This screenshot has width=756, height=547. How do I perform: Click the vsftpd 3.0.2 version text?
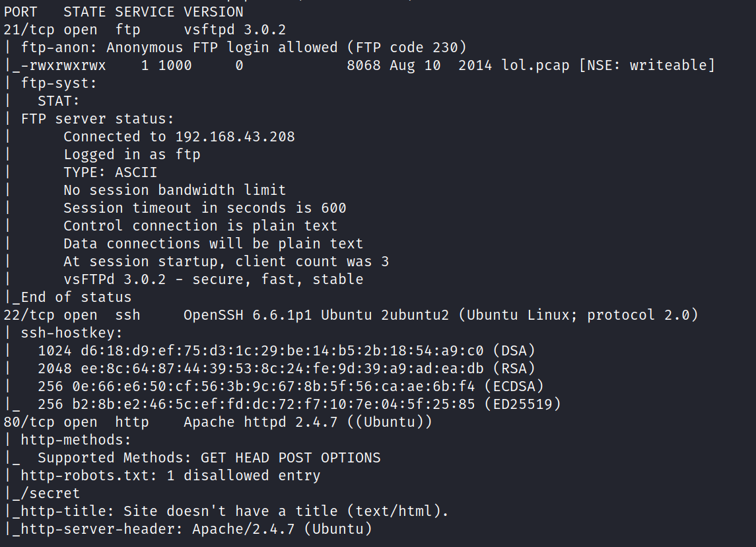pyautogui.click(x=235, y=30)
